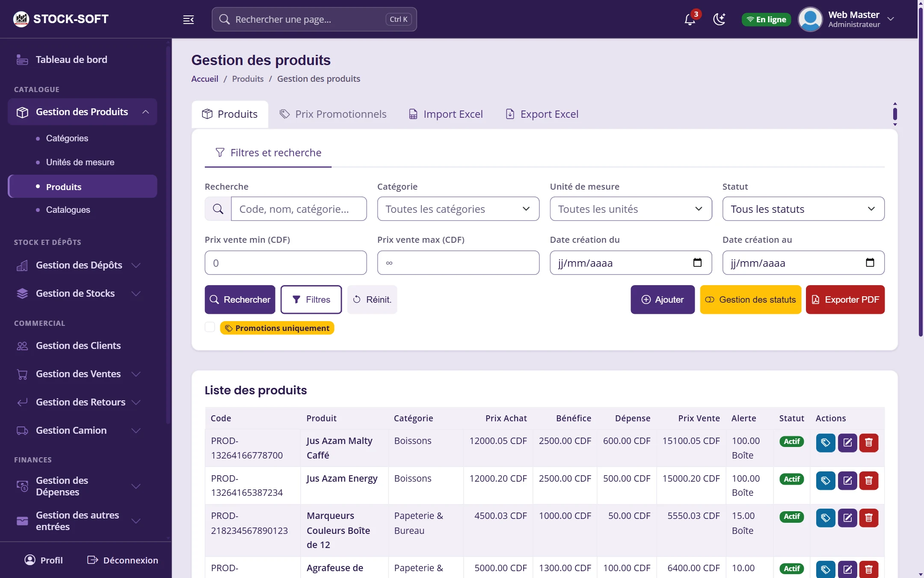Image resolution: width=924 pixels, height=578 pixels.
Task: Click the En ligne status badge
Action: click(766, 19)
